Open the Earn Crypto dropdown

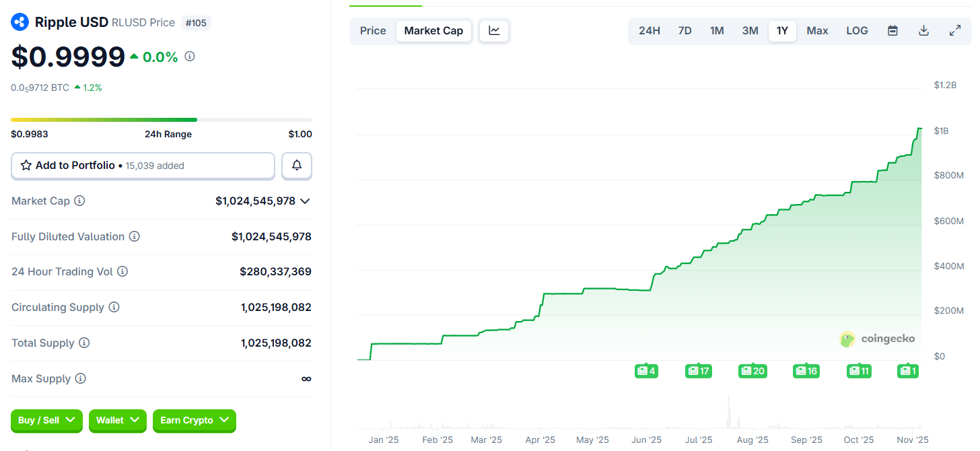tap(194, 420)
